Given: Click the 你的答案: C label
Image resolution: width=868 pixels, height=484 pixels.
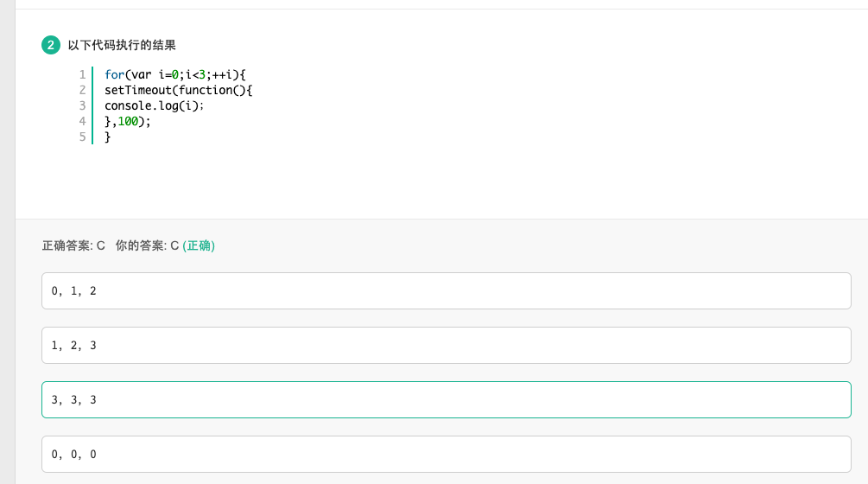Looking at the screenshot, I should tap(147, 245).
